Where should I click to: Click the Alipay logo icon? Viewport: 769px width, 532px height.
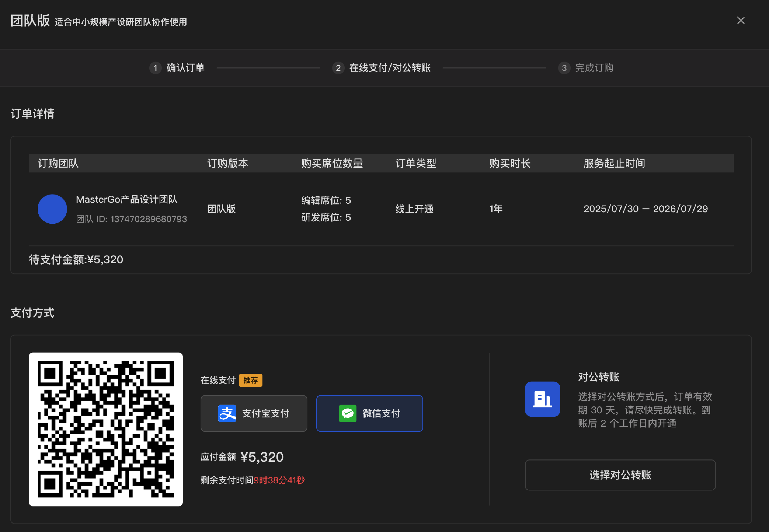(227, 413)
